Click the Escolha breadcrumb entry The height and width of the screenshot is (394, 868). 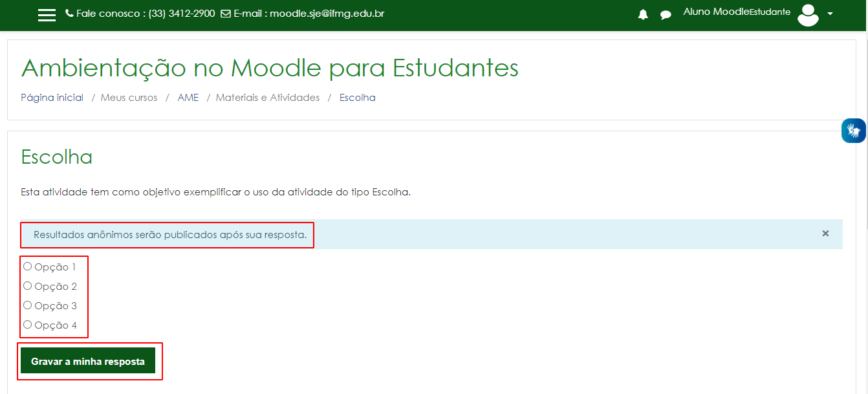coord(357,97)
